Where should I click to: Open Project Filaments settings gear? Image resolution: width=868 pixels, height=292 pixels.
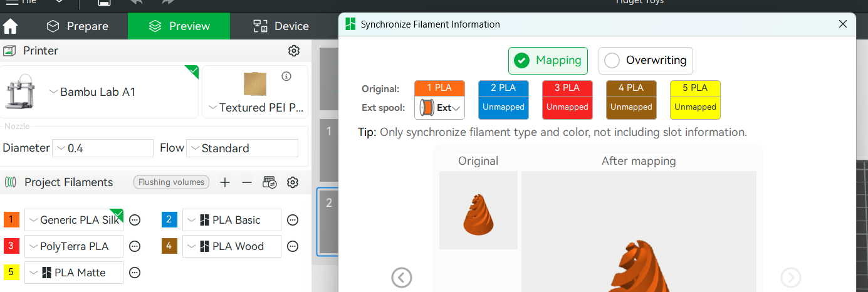292,182
